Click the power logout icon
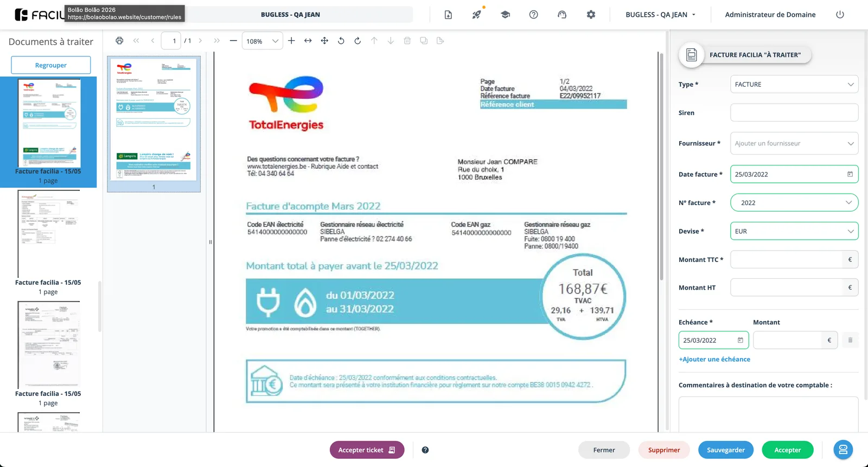The image size is (868, 467). tap(840, 15)
